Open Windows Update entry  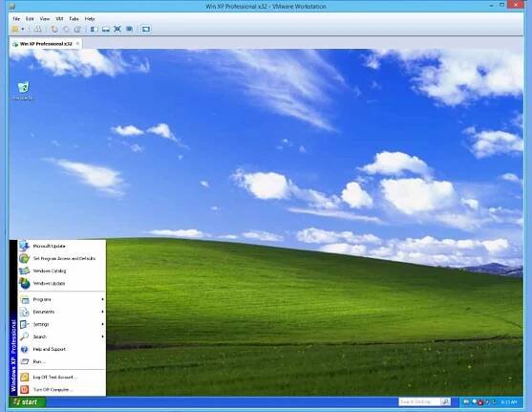[x=62, y=283]
